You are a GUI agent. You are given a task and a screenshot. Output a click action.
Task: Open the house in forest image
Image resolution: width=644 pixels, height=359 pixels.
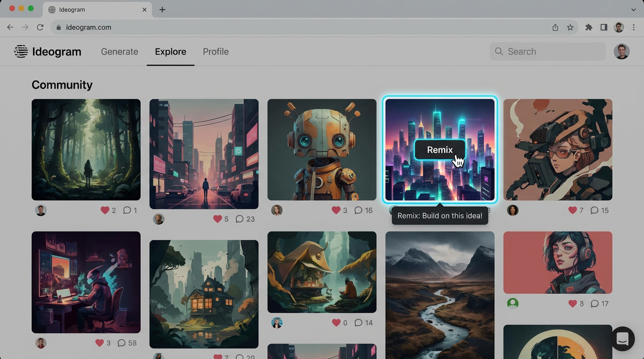click(x=204, y=294)
